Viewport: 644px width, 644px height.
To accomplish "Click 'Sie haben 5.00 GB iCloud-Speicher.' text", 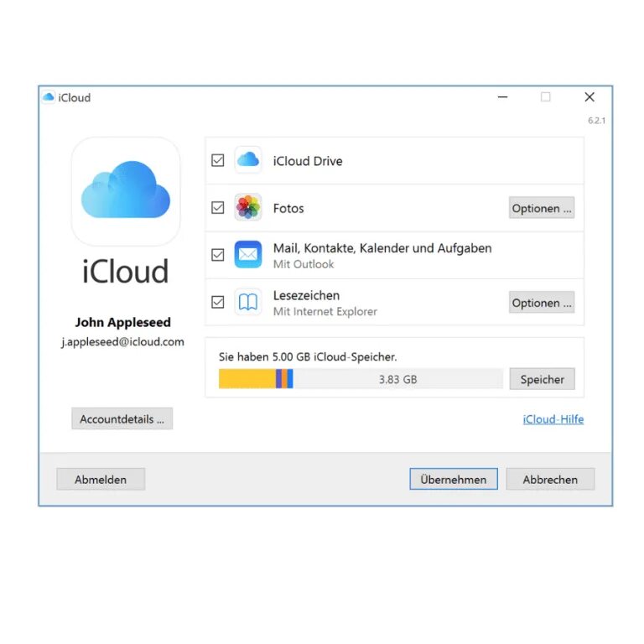I will point(308,357).
